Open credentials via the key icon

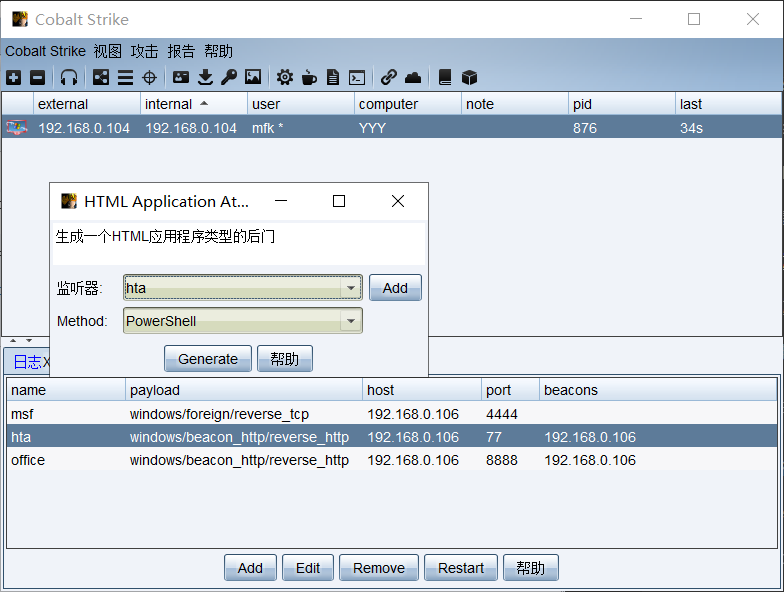click(229, 77)
